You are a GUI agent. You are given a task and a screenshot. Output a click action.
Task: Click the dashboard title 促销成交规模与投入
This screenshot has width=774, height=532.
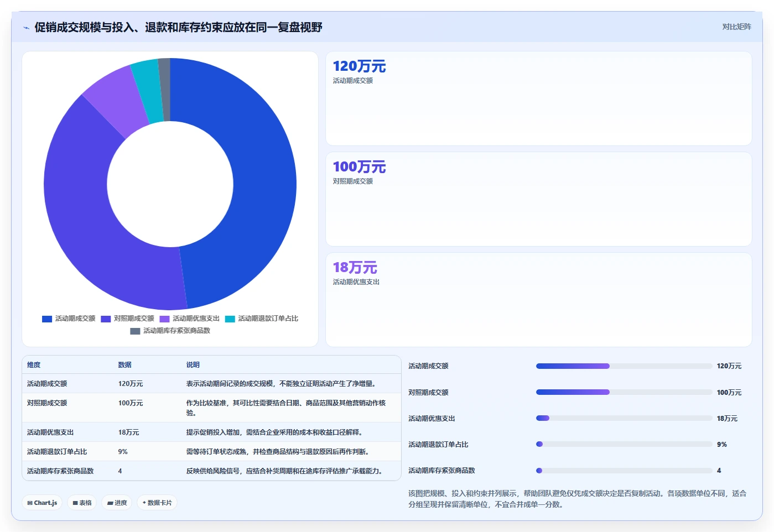pos(178,27)
